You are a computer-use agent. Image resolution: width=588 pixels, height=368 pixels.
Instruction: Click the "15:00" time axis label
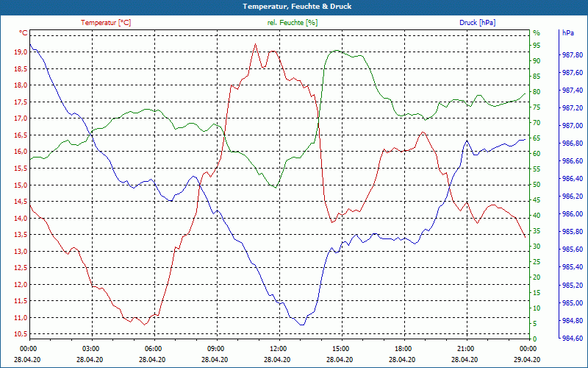[x=340, y=348]
